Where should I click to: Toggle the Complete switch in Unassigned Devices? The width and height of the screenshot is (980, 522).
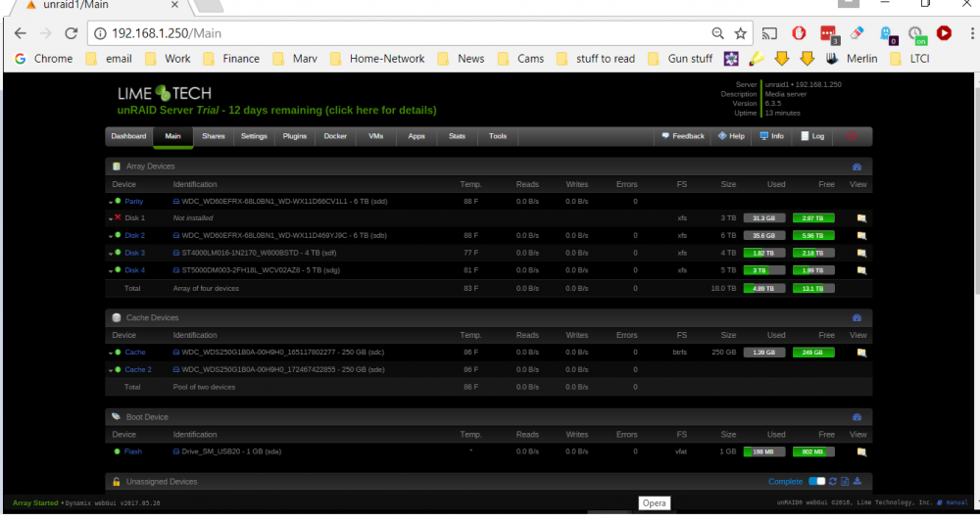pyautogui.click(x=817, y=482)
